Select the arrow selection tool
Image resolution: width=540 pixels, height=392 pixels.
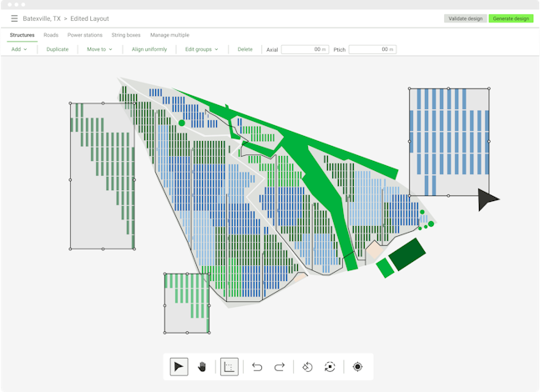(179, 367)
